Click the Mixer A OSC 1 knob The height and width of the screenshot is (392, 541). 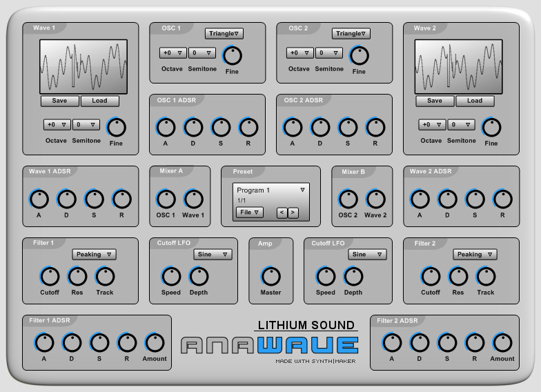pos(166,199)
